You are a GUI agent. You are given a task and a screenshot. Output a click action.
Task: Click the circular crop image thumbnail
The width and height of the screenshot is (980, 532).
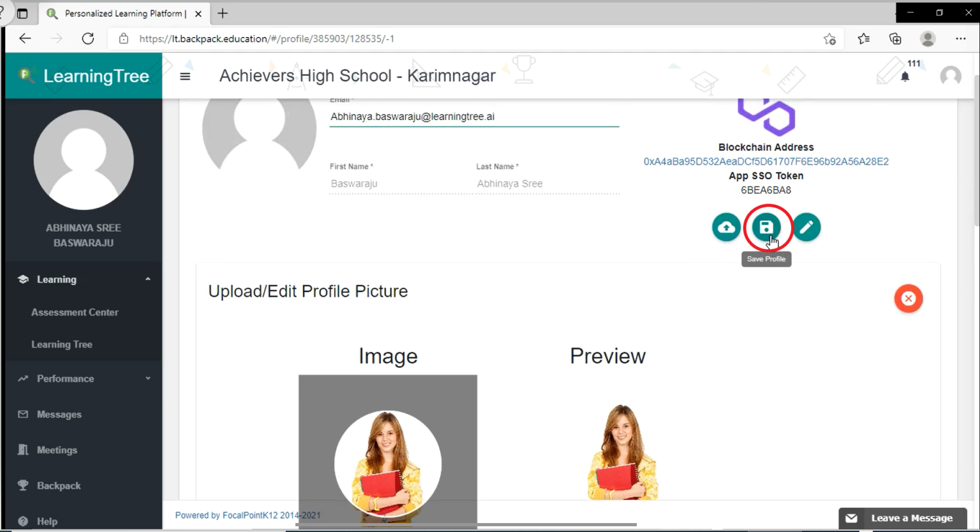pos(387,463)
